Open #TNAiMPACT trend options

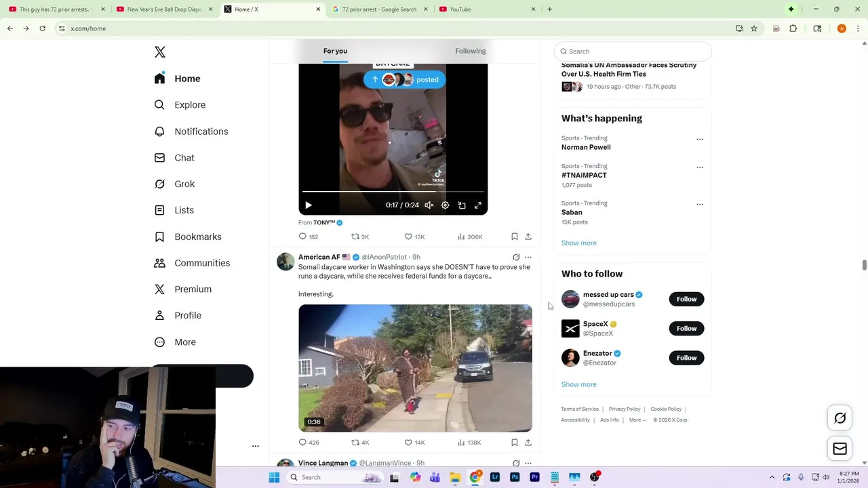700,167
